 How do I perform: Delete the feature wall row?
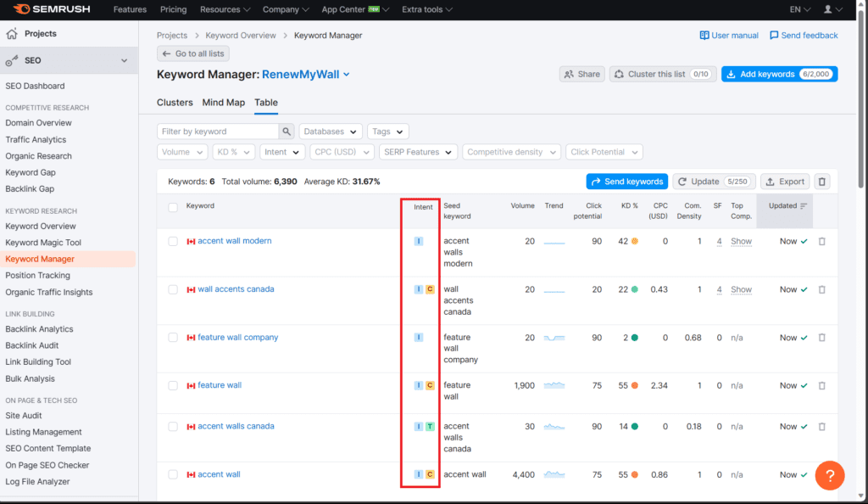tap(822, 385)
